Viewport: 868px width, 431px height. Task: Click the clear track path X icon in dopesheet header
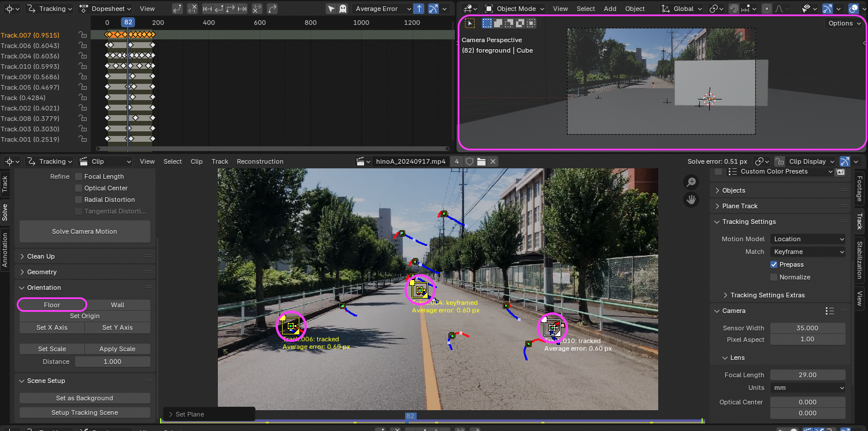click(194, 9)
